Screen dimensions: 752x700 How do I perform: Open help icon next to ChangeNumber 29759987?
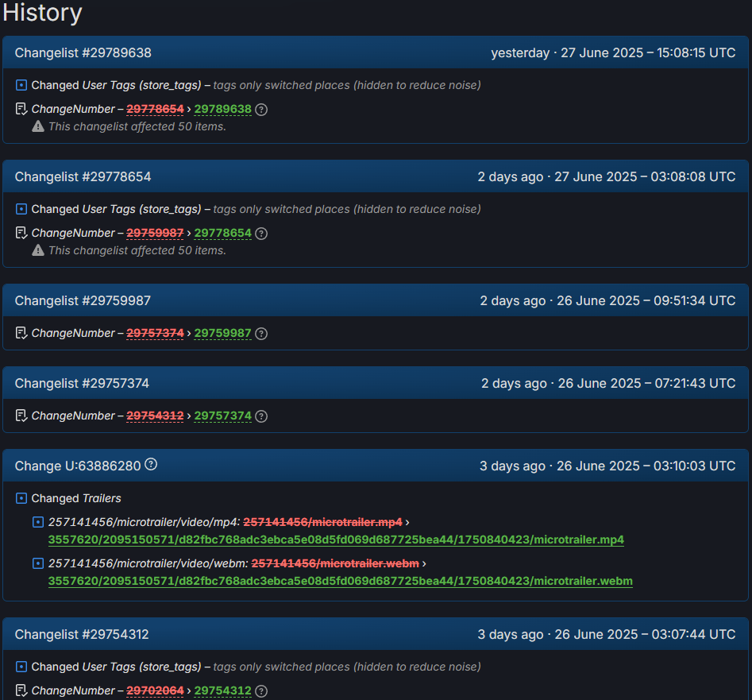(x=261, y=334)
